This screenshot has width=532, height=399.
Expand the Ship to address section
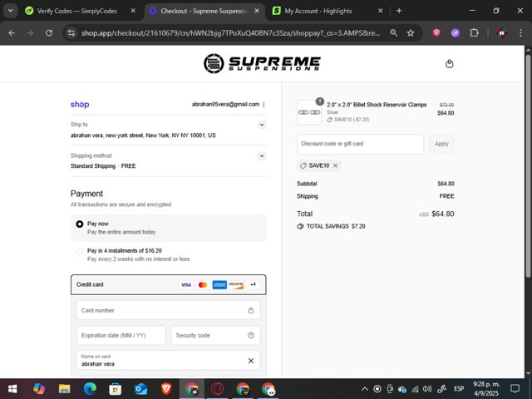pyautogui.click(x=262, y=125)
